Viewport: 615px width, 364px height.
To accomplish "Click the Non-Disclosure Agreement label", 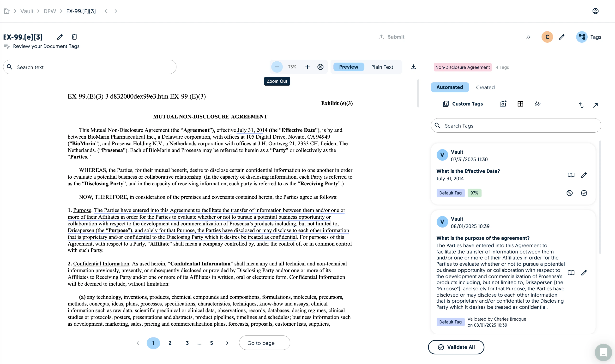I will [x=463, y=67].
